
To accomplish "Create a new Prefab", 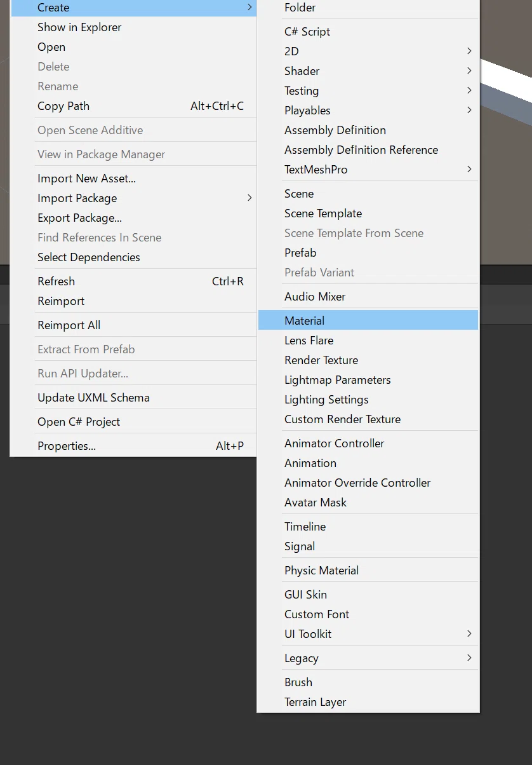I will point(368,253).
